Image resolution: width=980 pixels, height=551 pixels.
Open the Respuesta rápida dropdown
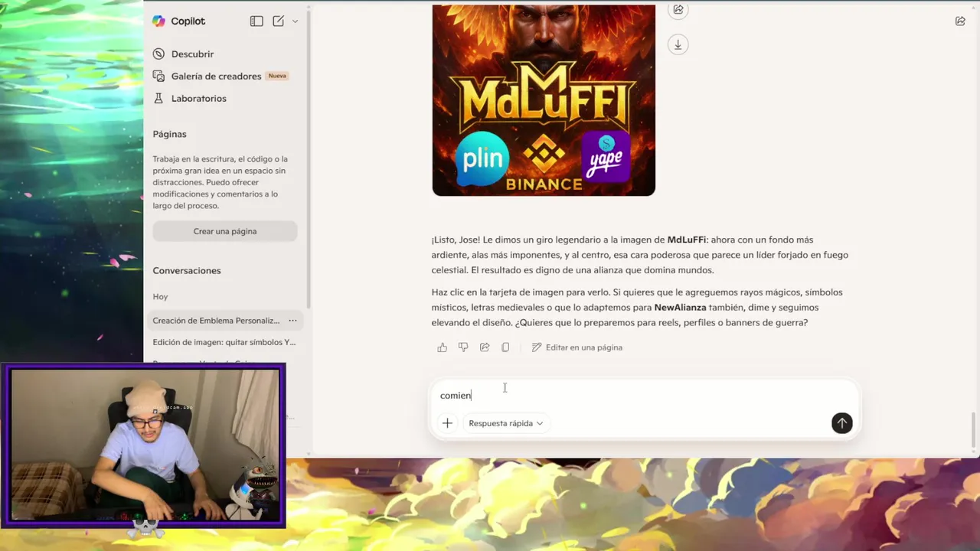[505, 423]
